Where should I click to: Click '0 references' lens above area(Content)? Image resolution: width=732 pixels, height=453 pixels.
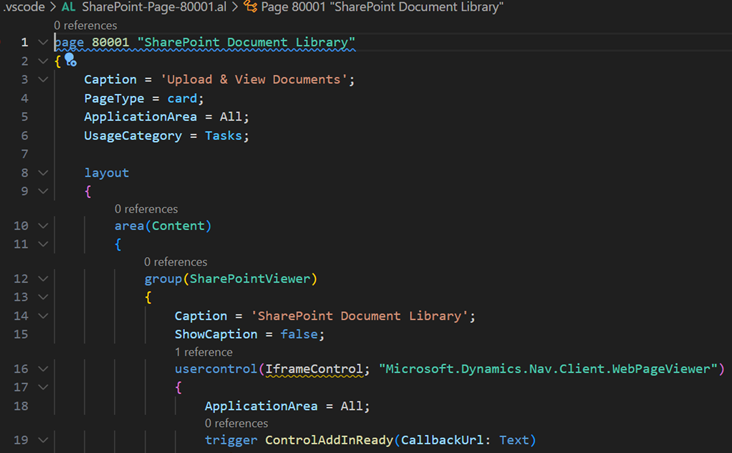tap(146, 209)
